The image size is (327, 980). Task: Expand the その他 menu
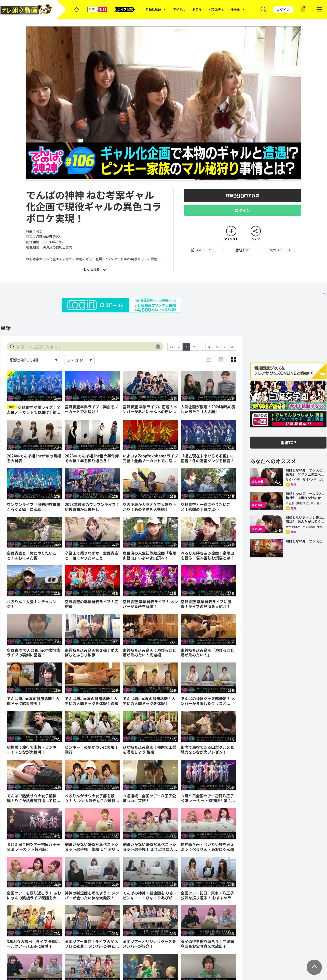coord(238,9)
